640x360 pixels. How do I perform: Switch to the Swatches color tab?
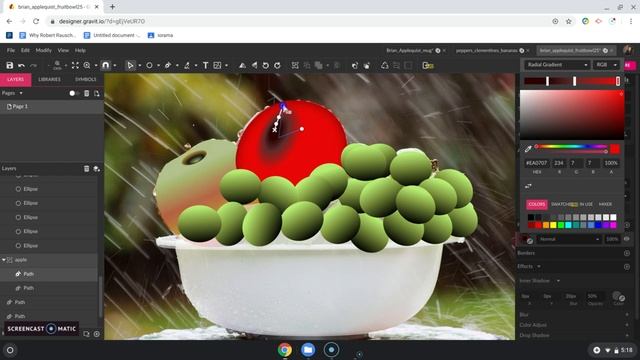(x=564, y=204)
